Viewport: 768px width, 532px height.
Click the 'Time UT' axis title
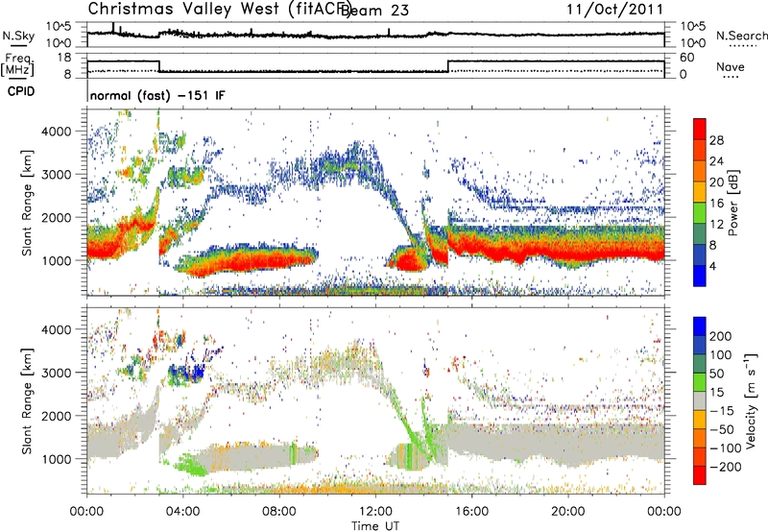375,525
